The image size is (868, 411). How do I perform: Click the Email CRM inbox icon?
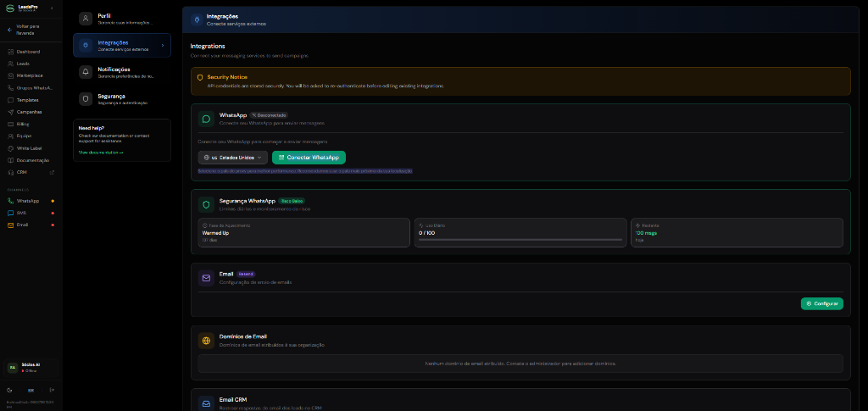point(206,404)
